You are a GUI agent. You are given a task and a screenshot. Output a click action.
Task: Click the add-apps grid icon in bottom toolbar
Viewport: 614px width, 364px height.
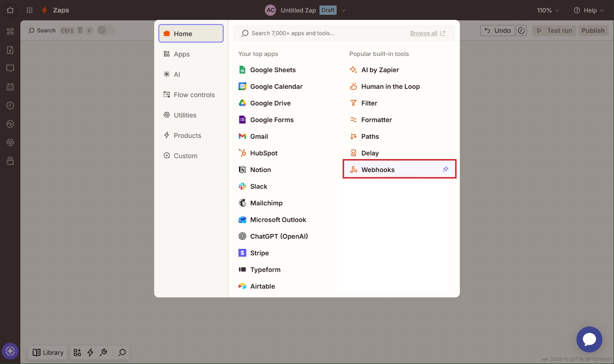click(x=77, y=352)
